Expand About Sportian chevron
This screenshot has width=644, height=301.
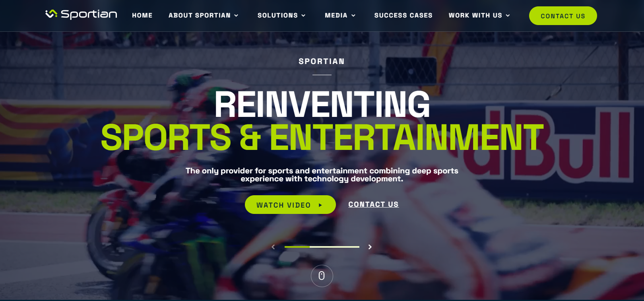(236, 16)
